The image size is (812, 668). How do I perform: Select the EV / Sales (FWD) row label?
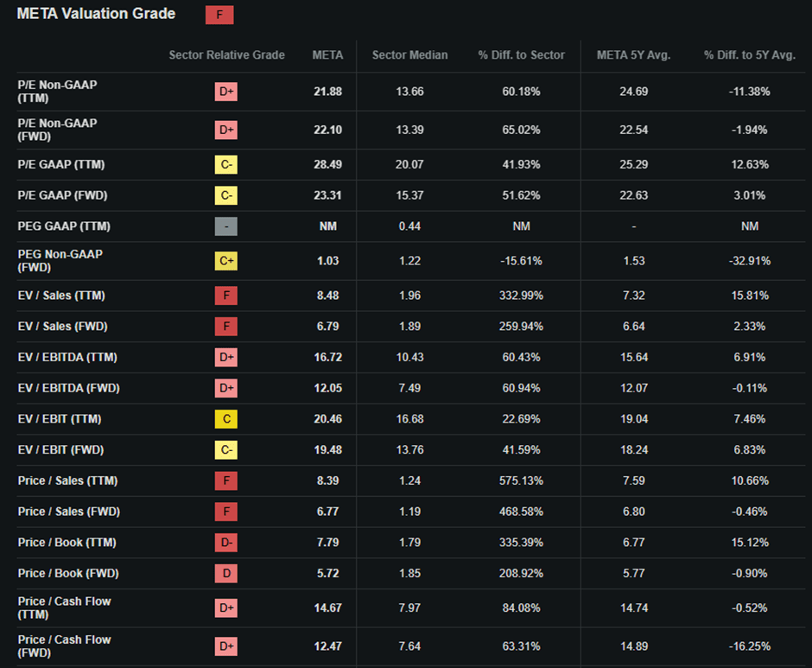tap(63, 327)
